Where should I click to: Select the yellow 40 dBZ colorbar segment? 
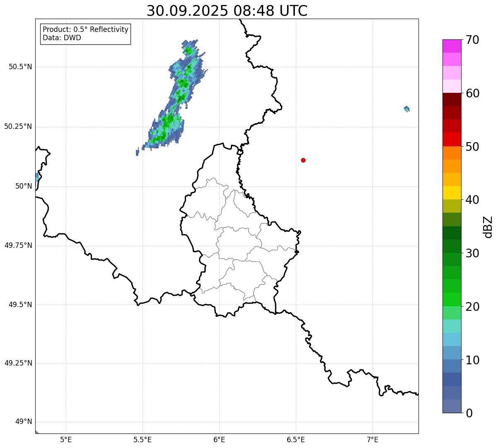[x=452, y=193]
